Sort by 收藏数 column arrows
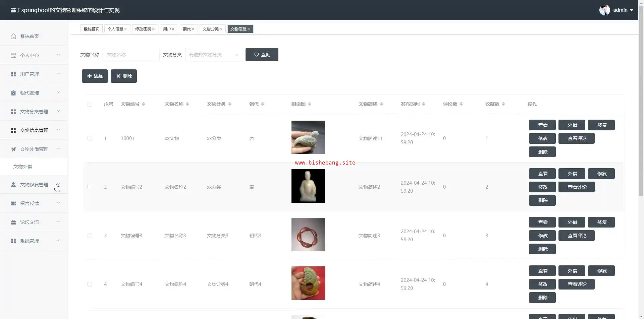The image size is (644, 319). (x=503, y=104)
